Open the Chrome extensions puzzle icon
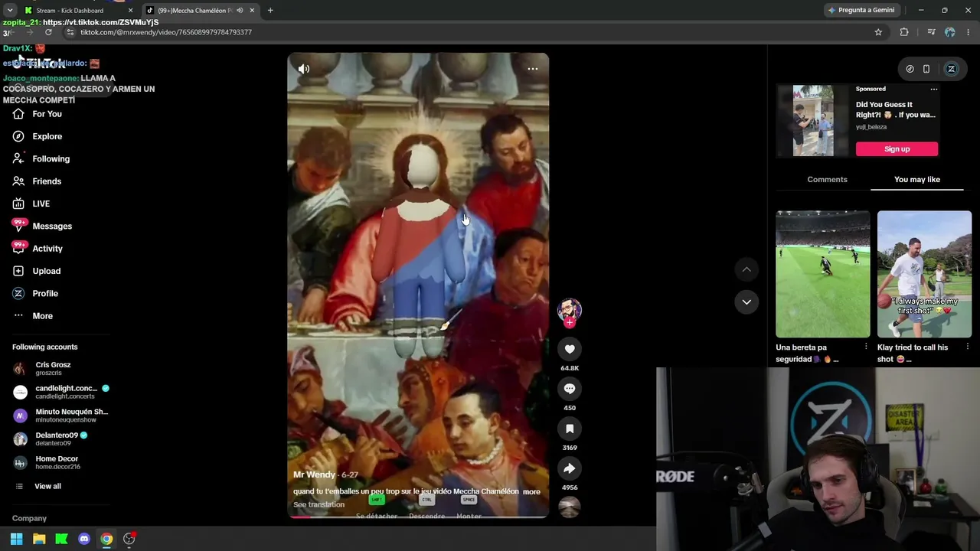 point(904,32)
